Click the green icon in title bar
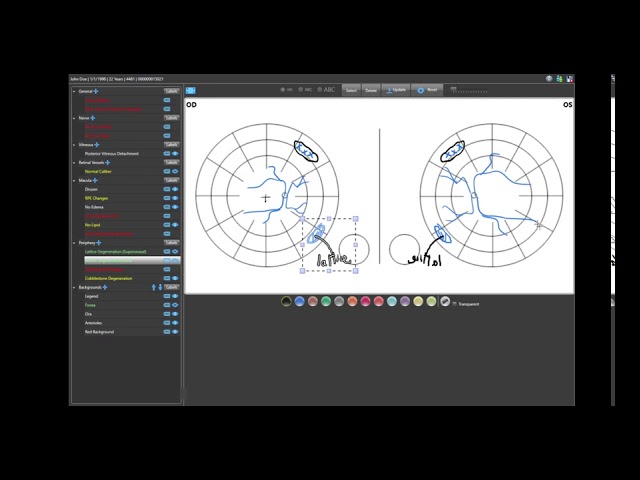 pos(559,79)
